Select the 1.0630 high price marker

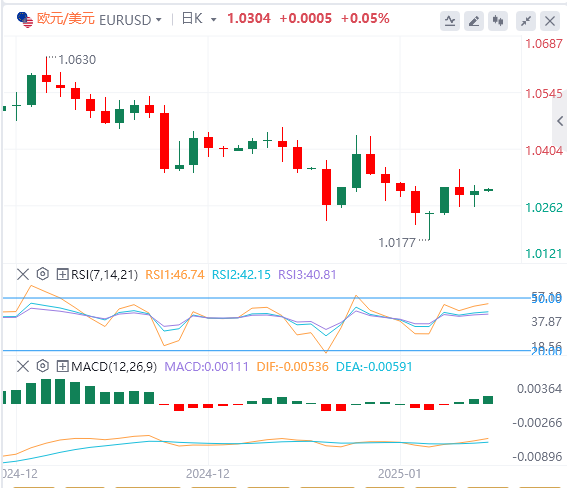(x=77, y=60)
